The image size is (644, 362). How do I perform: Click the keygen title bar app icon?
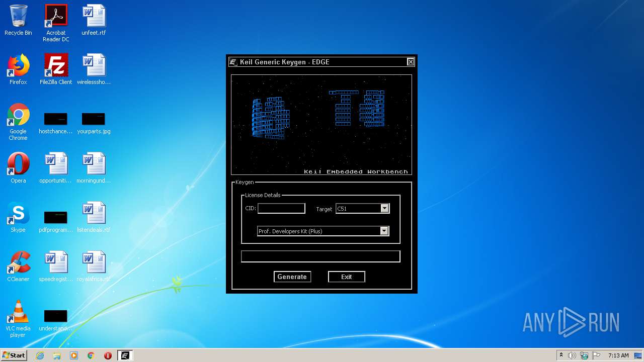coord(233,62)
